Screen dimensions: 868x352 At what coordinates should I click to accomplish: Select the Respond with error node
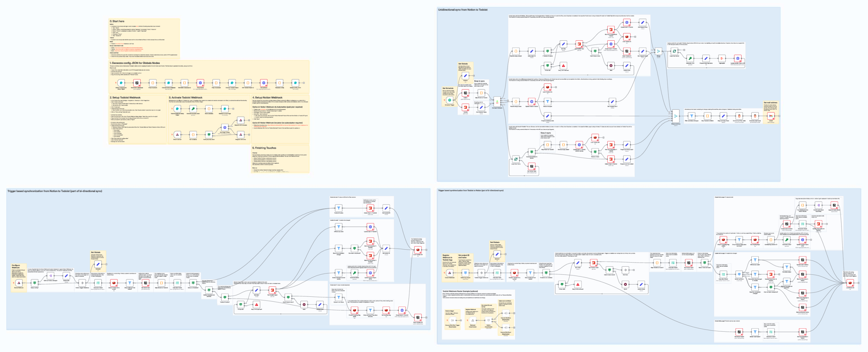click(x=241, y=134)
